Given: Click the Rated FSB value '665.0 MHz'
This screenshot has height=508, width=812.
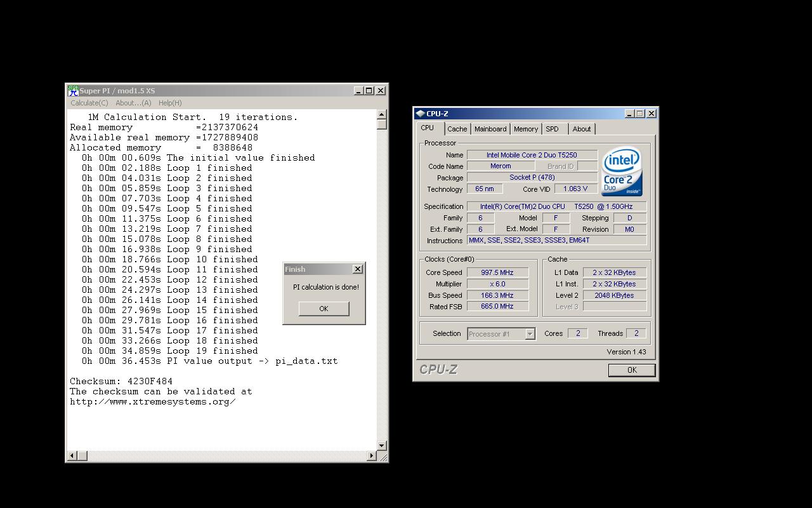Looking at the screenshot, I should click(497, 306).
